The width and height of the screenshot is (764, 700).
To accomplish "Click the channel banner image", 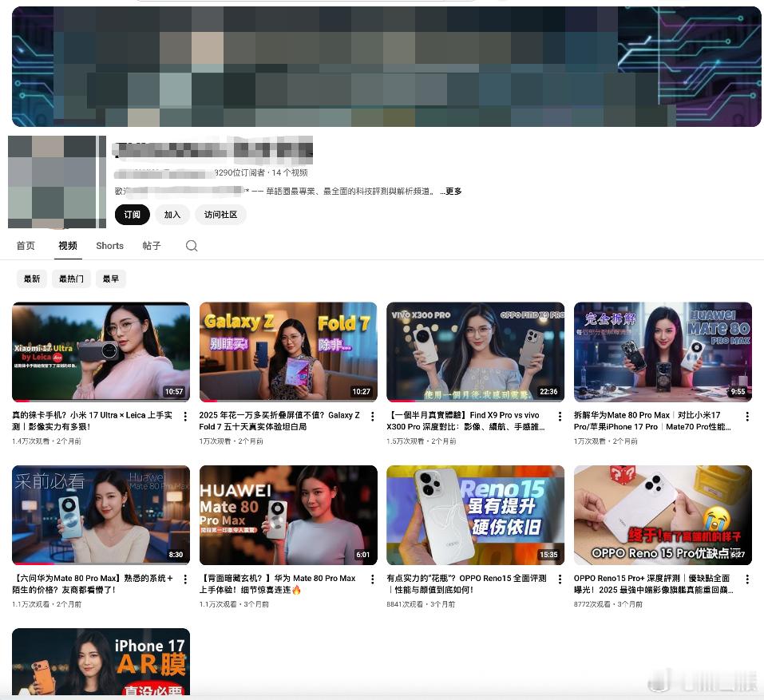I will [x=386, y=67].
